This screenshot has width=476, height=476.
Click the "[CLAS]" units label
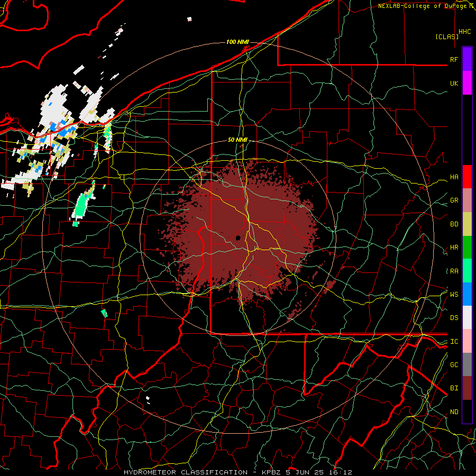pos(447,36)
